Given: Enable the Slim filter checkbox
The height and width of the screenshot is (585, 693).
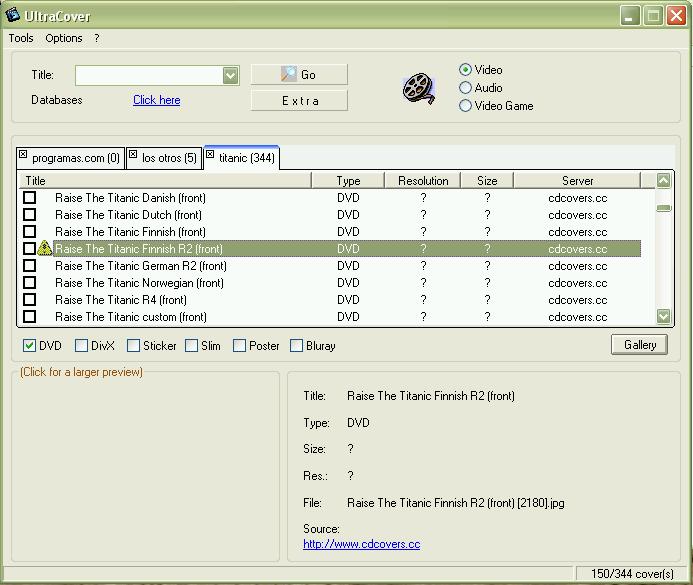Looking at the screenshot, I should tap(191, 346).
